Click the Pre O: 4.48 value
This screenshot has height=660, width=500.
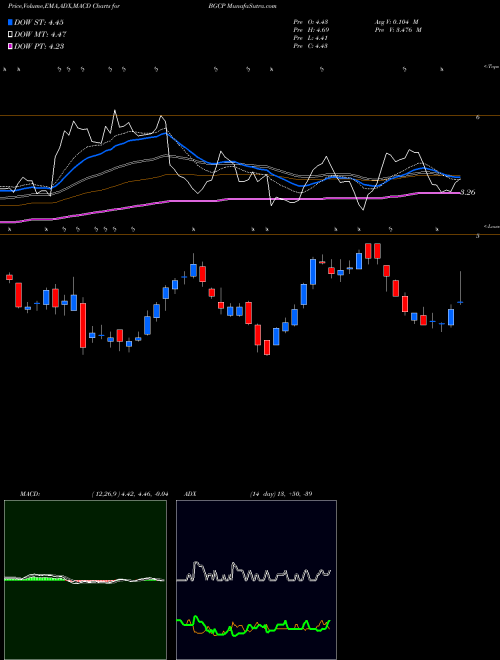[311, 22]
